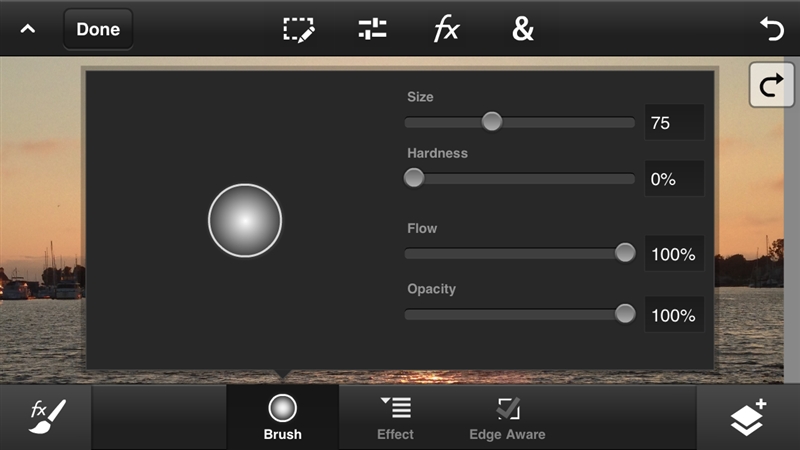Viewport: 800px width, 450px height.
Task: Click the Hardness label text
Action: [x=437, y=153]
